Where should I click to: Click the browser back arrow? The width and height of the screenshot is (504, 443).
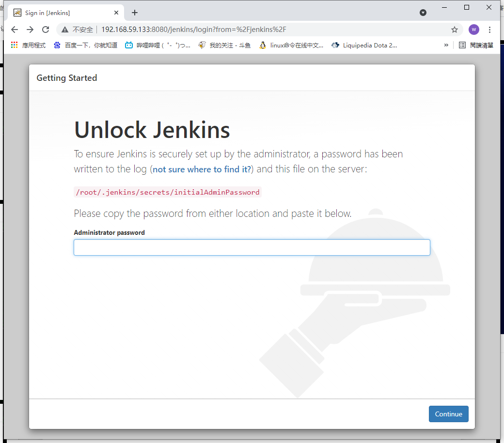click(15, 30)
